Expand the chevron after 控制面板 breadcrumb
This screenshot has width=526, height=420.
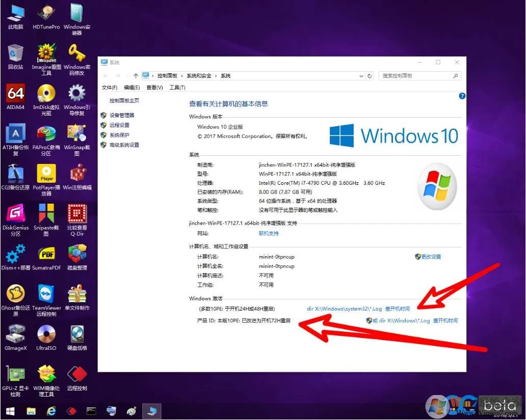pyautogui.click(x=182, y=76)
